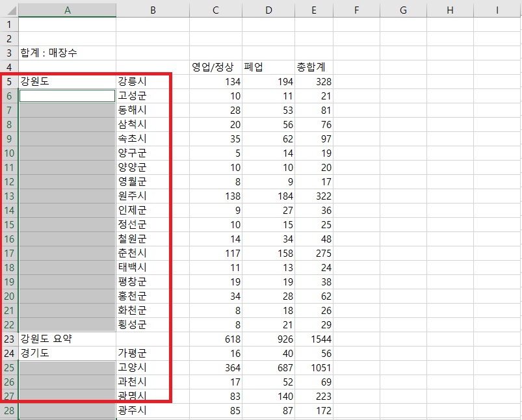Click the active empty cell A6
522x420 pixels.
click(67, 96)
